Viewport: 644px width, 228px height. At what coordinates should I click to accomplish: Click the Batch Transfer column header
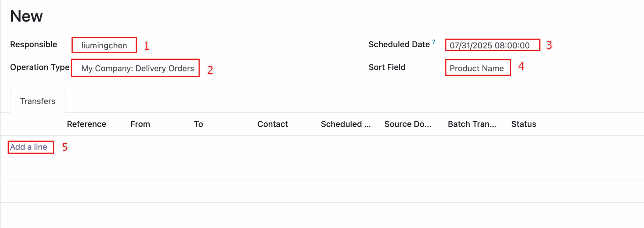pos(472,124)
